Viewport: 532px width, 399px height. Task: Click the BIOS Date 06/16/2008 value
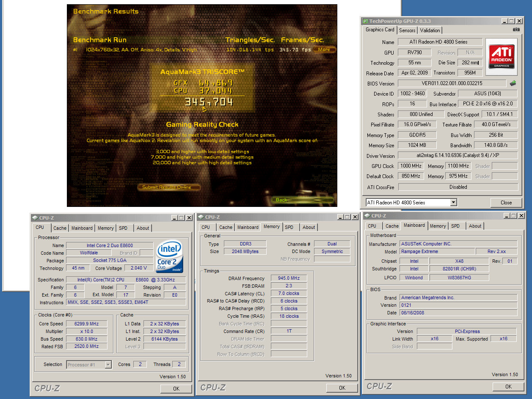(x=458, y=313)
